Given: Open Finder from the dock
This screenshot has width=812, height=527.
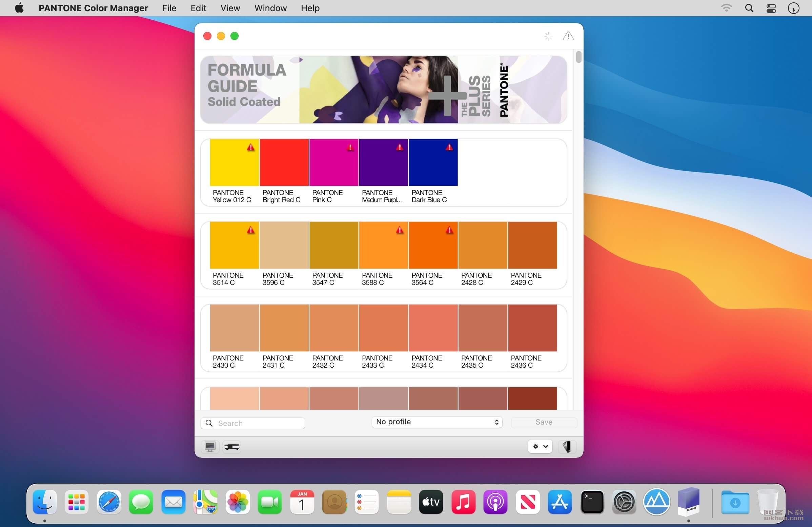Looking at the screenshot, I should (x=45, y=502).
